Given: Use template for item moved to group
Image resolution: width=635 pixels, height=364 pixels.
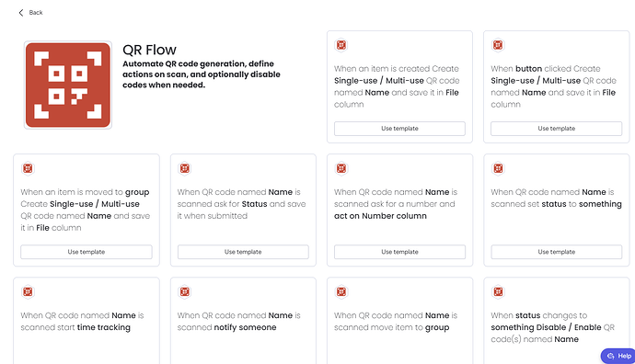Looking at the screenshot, I should click(x=87, y=252).
